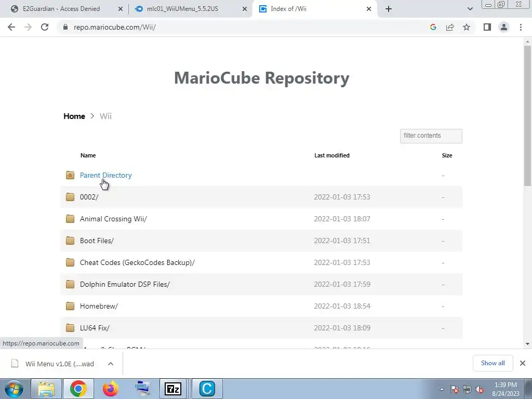Switch to E2Guardian - Access Denied tab
Screen dimensions: 532x399
point(61,9)
